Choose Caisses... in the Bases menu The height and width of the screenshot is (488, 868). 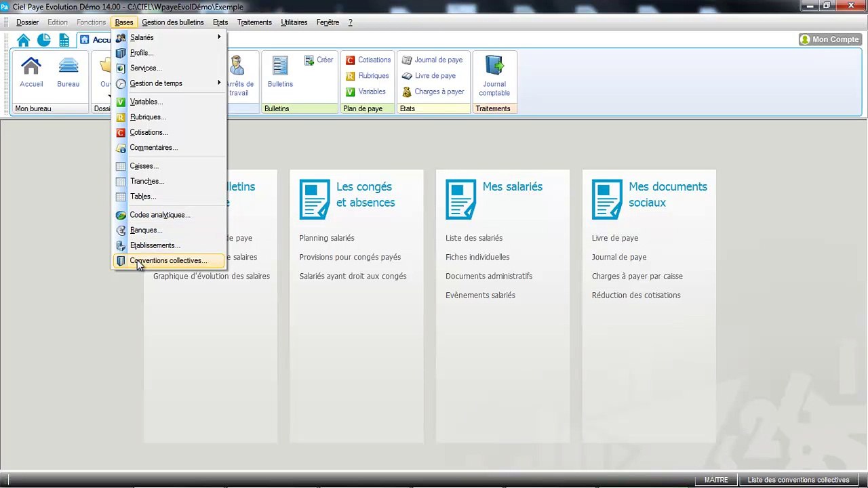169,166
